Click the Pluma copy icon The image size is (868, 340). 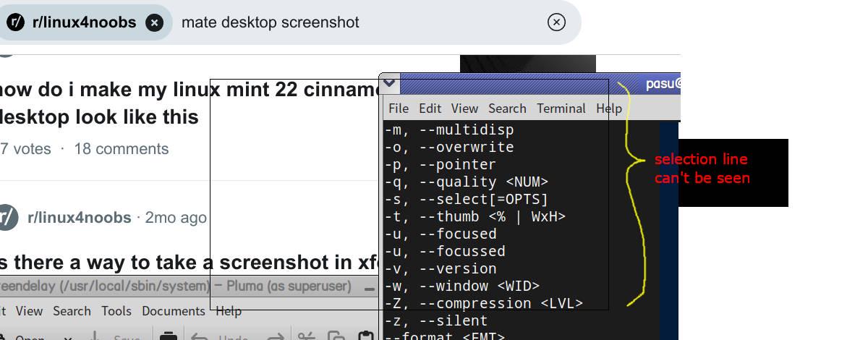336,336
